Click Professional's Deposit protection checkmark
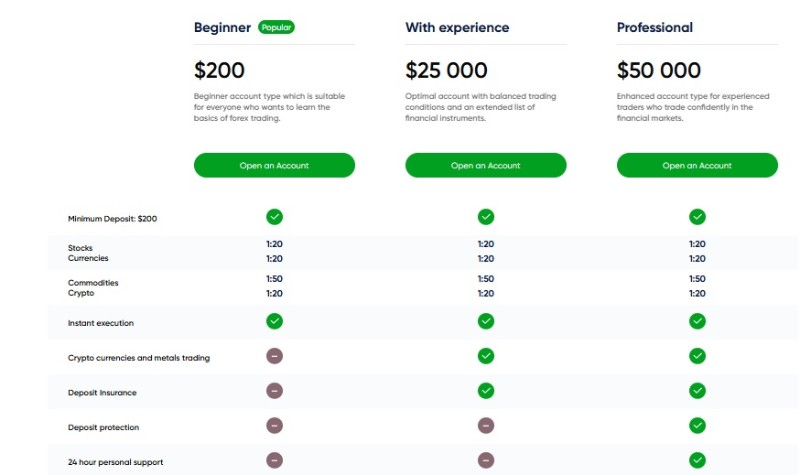This screenshot has height=475, width=800. click(x=697, y=426)
